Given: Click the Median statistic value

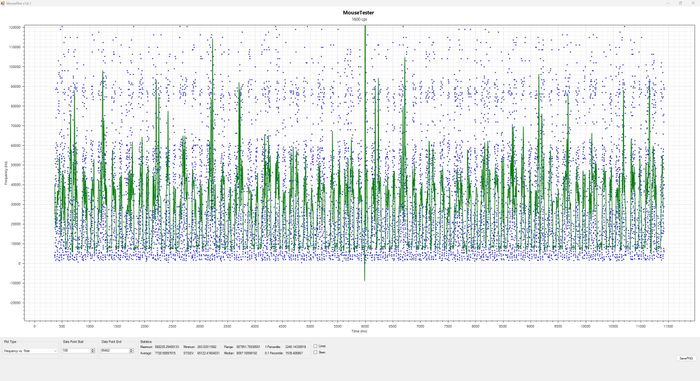Looking at the screenshot, I should [246, 353].
